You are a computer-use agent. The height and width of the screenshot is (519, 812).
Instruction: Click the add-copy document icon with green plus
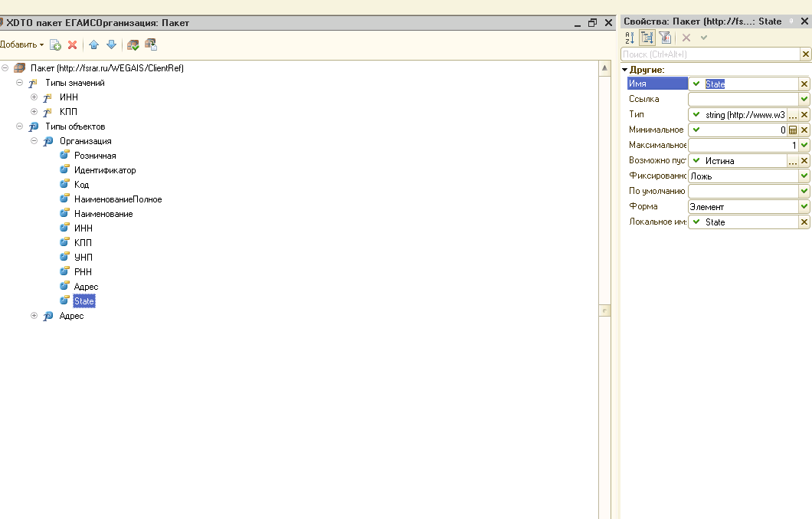click(55, 45)
